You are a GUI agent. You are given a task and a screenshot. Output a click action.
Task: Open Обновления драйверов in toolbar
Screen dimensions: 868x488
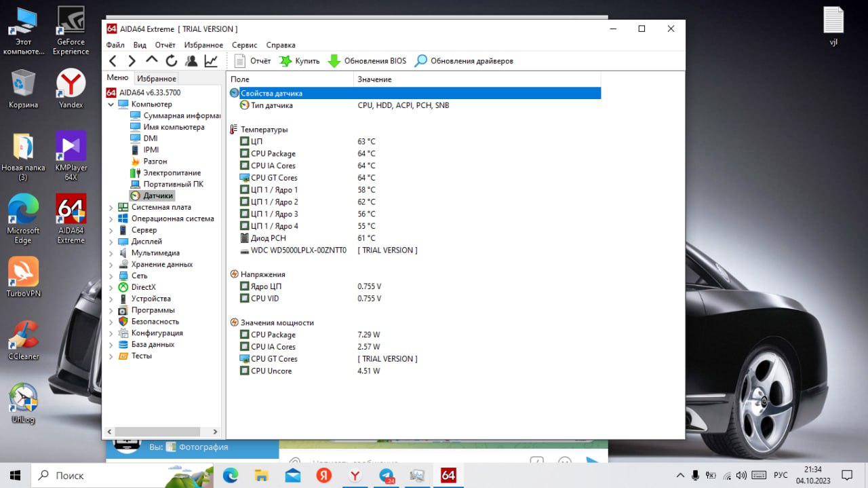[464, 61]
